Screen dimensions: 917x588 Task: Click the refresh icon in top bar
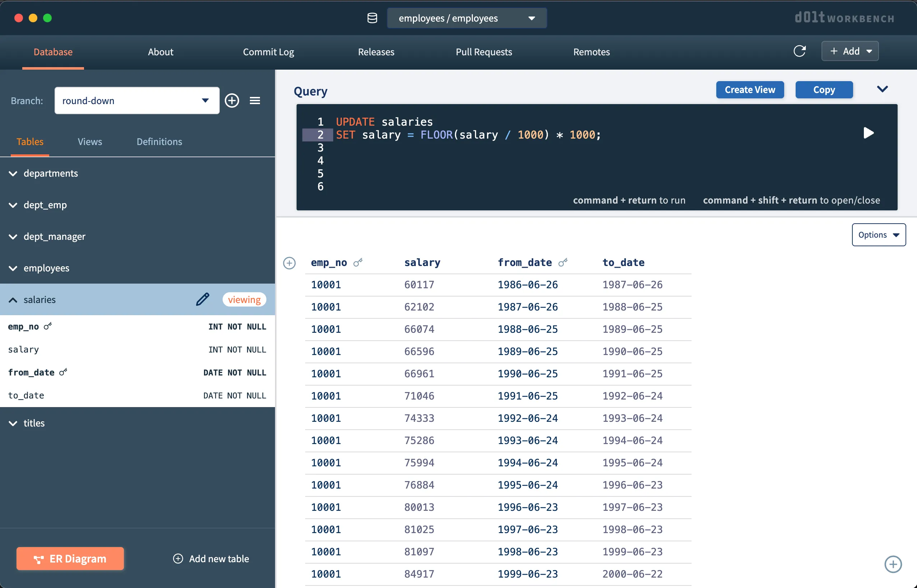pyautogui.click(x=799, y=51)
